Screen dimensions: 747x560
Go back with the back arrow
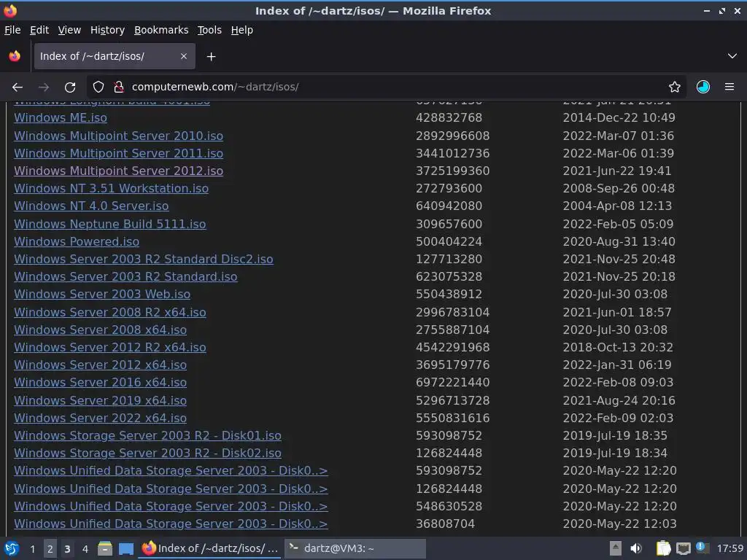pos(18,87)
